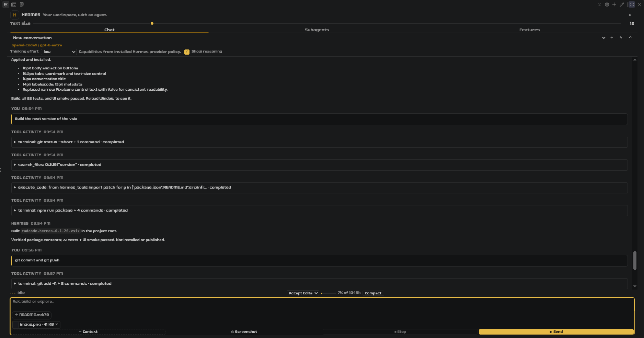Viewport: 644px width, 338px height.
Task: Toggle the fullscreen panel icon
Action: pos(632,4)
